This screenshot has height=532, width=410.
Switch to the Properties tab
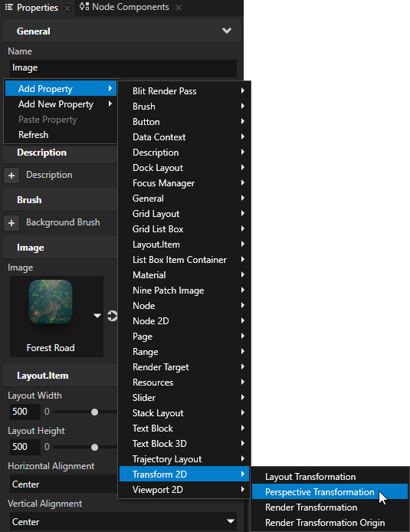click(31, 8)
